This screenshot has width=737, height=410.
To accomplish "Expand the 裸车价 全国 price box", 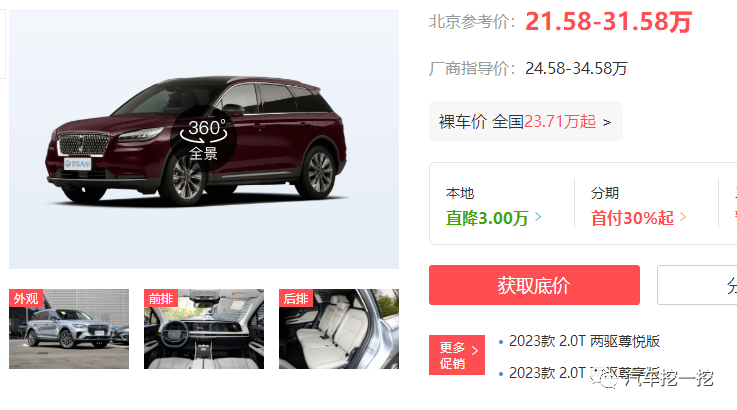I will (525, 121).
